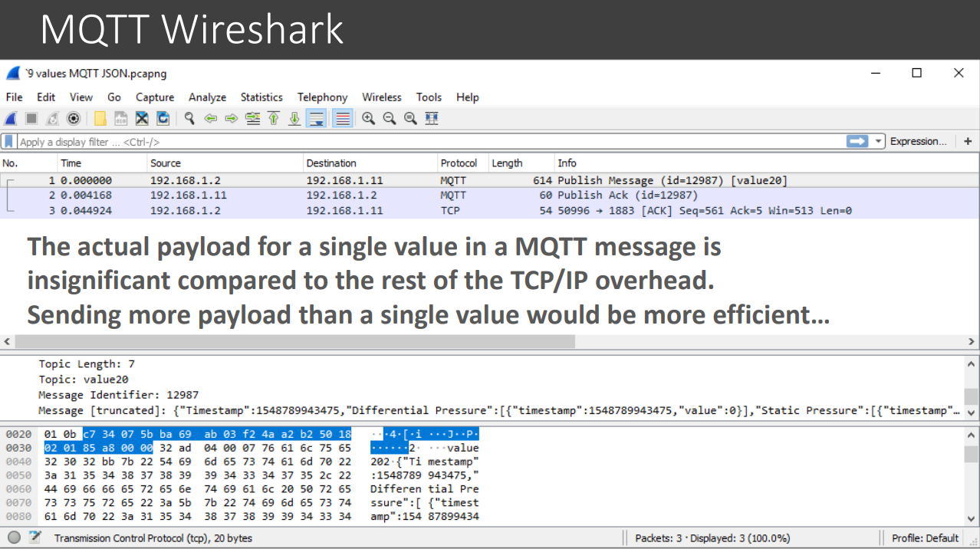This screenshot has height=549, width=980.
Task: Open the Help menu
Action: coord(467,97)
